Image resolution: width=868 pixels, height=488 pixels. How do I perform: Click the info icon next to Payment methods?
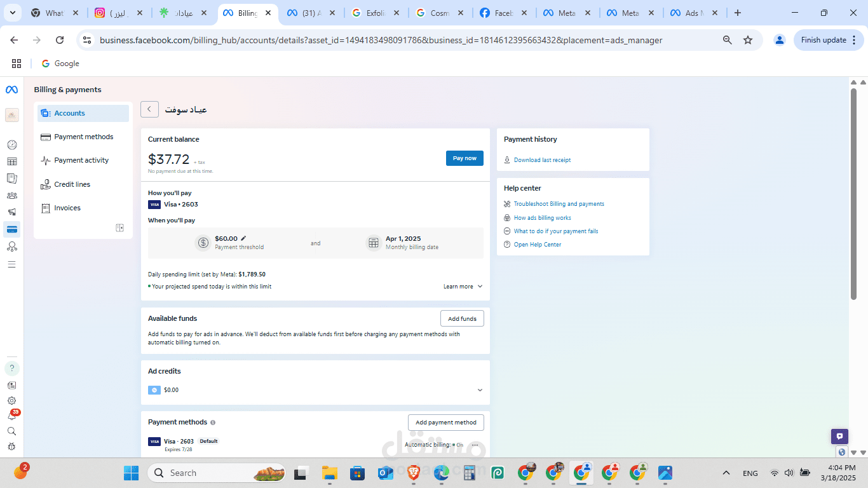point(213,423)
